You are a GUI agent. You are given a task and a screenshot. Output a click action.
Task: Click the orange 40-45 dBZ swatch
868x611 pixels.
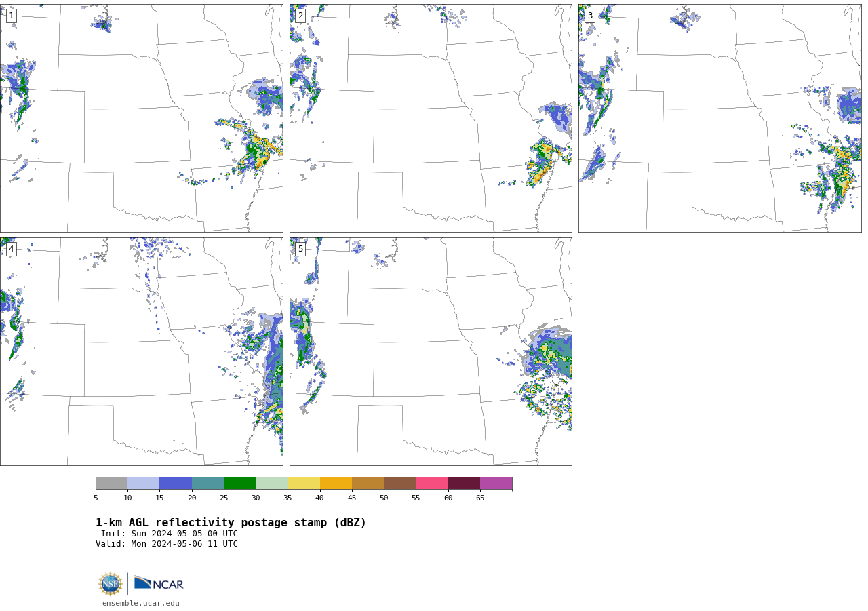pyautogui.click(x=336, y=483)
